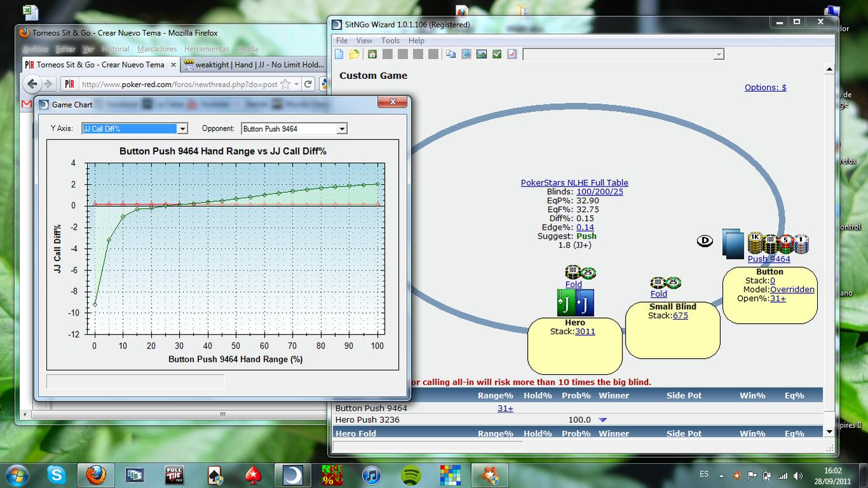The image size is (868, 488).
Task: Click the Firefox reload icon
Action: click(308, 84)
